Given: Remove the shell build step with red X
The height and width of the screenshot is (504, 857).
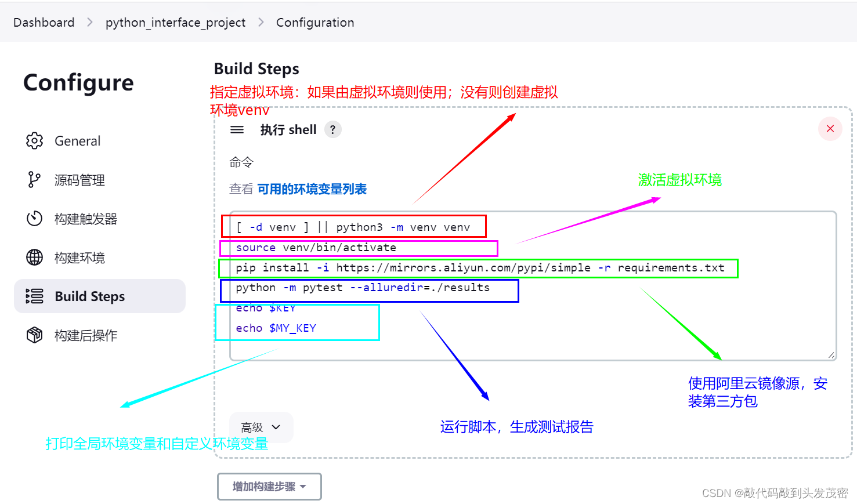Looking at the screenshot, I should pos(830,129).
